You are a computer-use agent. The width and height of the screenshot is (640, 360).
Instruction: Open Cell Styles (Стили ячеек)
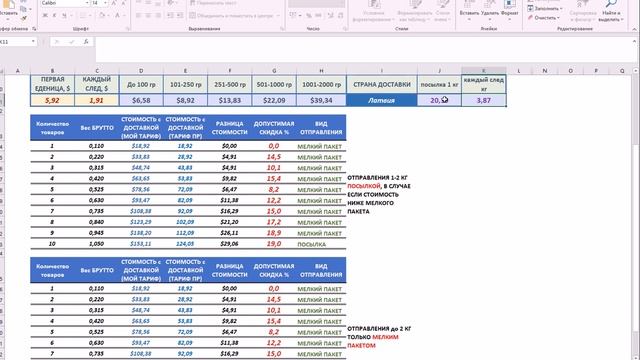442,11
